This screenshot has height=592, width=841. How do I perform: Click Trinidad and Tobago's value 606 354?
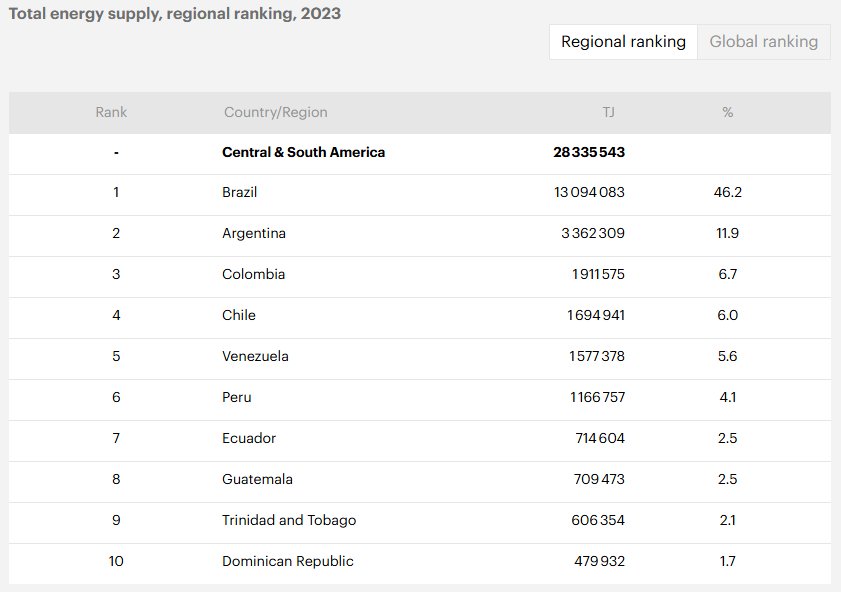tap(598, 520)
